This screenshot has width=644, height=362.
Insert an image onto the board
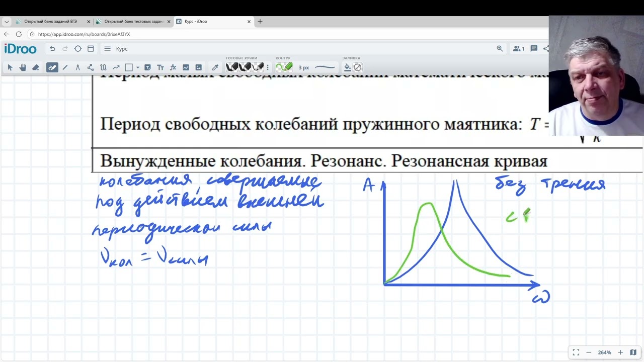click(199, 67)
